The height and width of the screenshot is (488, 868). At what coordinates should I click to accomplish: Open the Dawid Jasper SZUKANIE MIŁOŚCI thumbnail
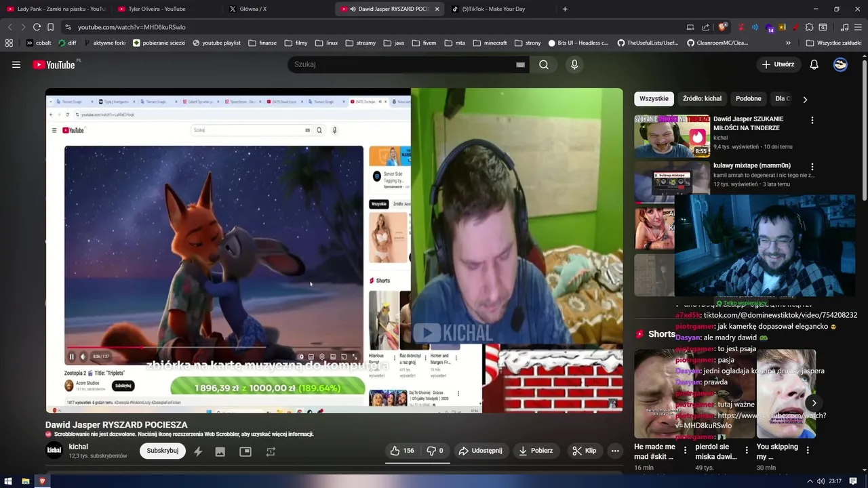(672, 136)
